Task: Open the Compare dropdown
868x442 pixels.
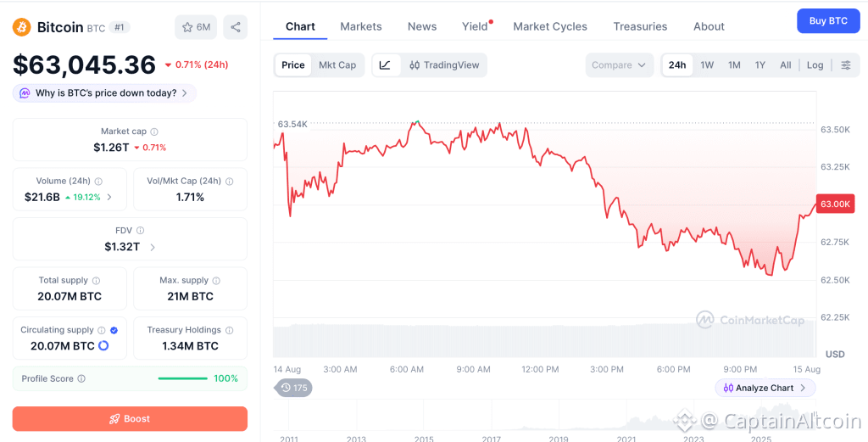Action: pos(619,64)
